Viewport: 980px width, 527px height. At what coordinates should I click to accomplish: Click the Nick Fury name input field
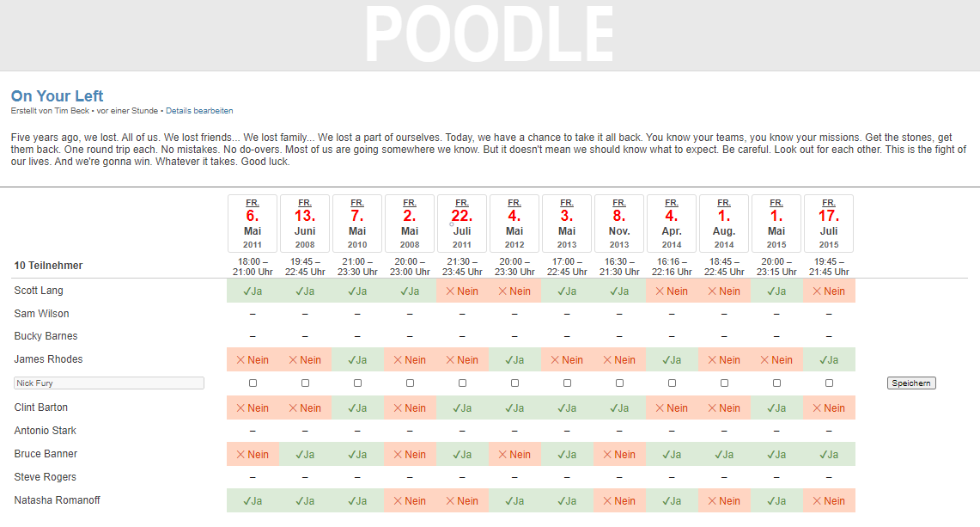pyautogui.click(x=109, y=383)
